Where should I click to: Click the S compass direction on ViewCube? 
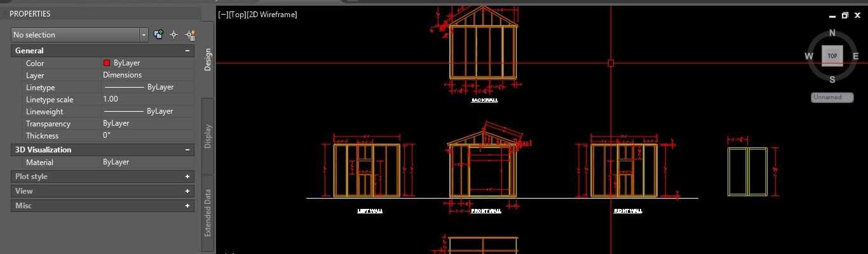pyautogui.click(x=832, y=79)
